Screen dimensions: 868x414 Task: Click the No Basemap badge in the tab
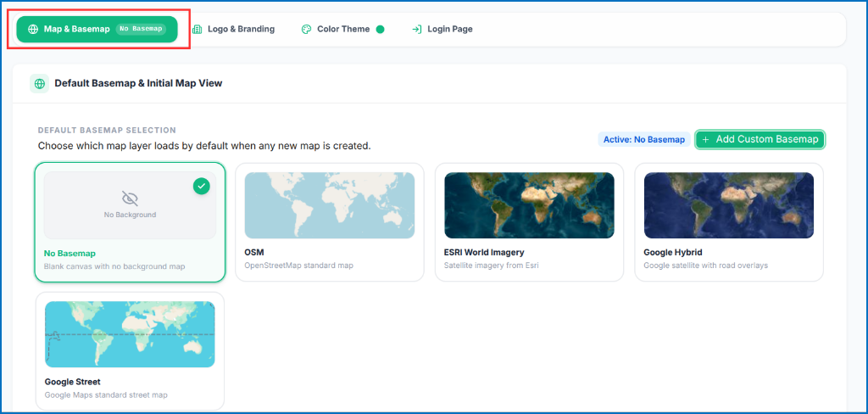(x=141, y=29)
